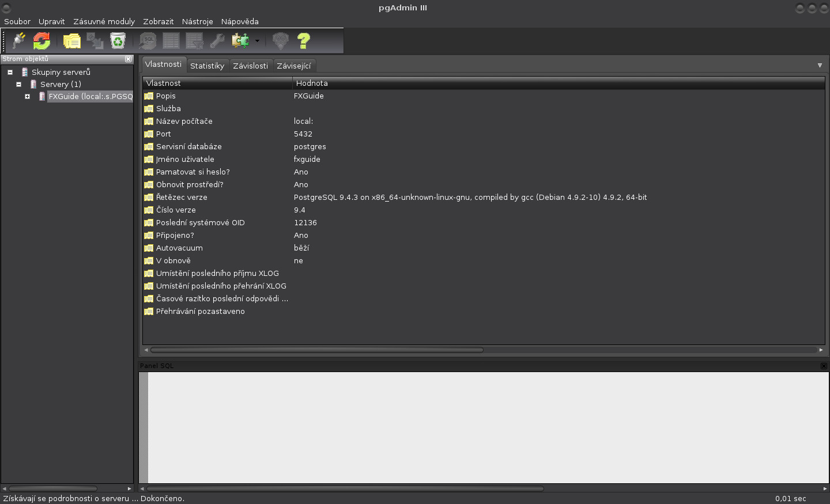Viewport: 830px width, 504px height.
Task: Delete the selected object via trash icon
Action: click(x=119, y=40)
